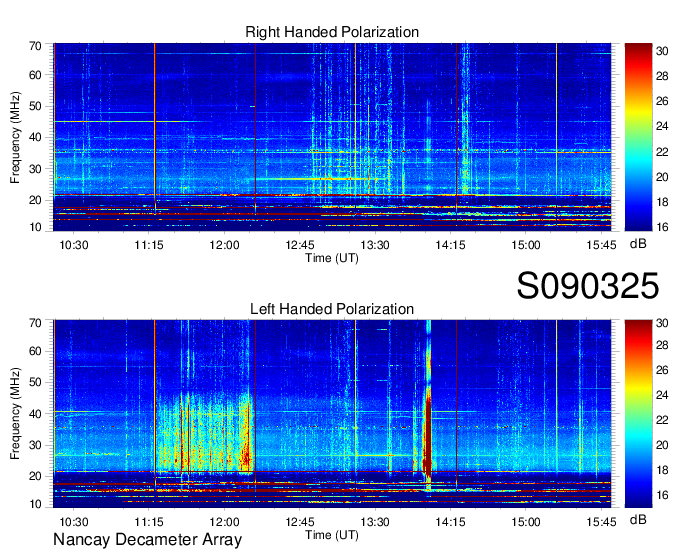
Task: Click the top plot colorbar
Action: coord(638,137)
